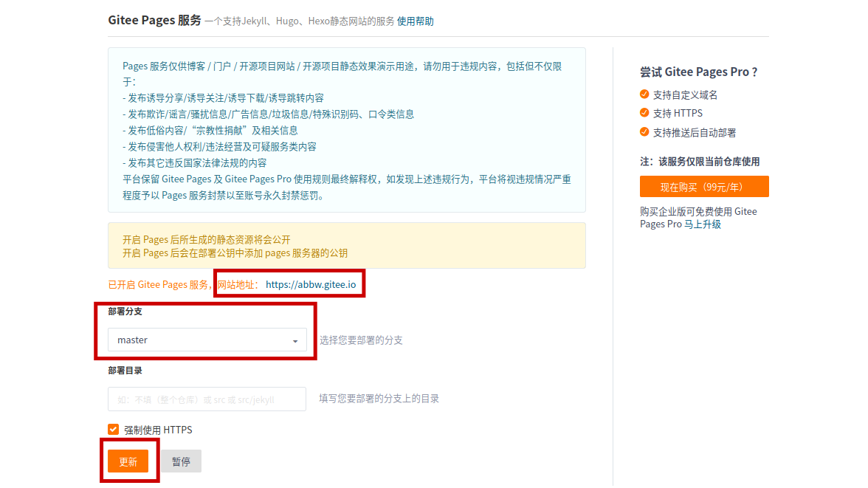Screen dimensions: 868x488
Task: Click the 部署目录 label
Action: point(125,371)
